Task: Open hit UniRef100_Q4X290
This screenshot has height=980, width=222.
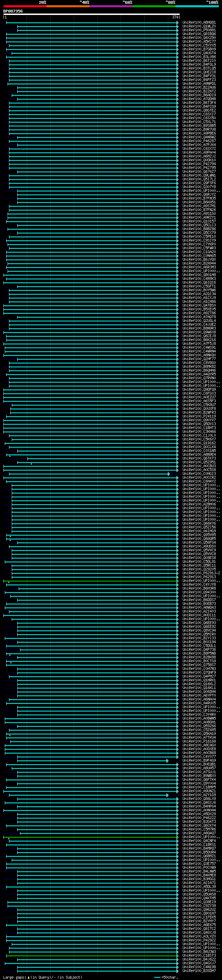Action: (199, 38)
